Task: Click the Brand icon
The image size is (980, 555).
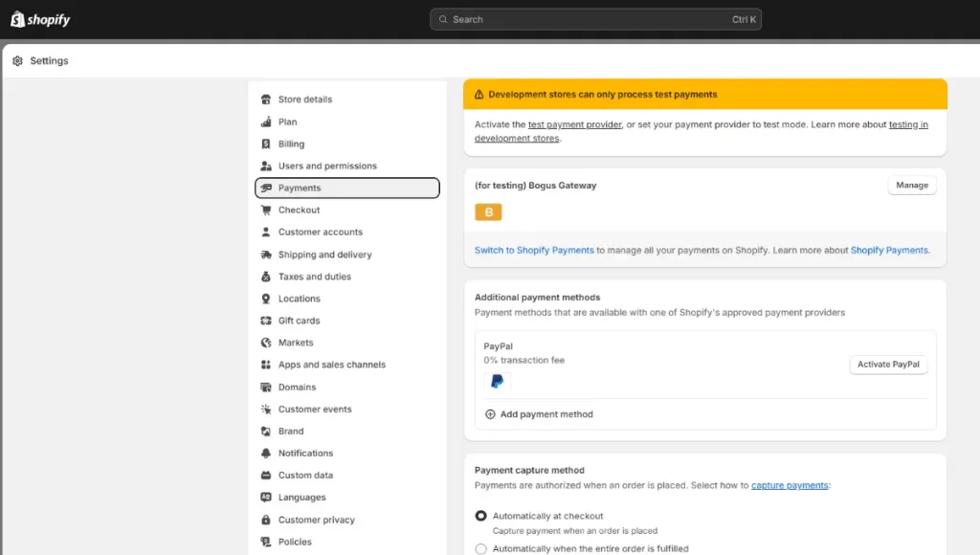Action: (266, 432)
